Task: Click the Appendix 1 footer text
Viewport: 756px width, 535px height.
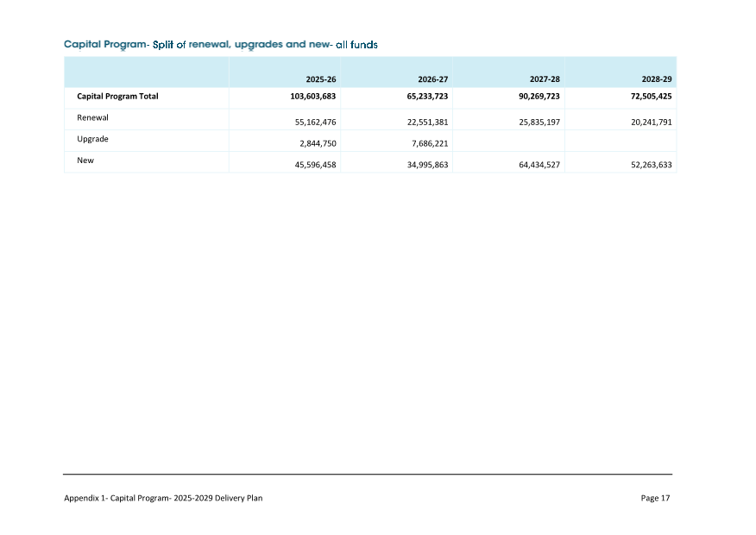Action: coord(163,498)
